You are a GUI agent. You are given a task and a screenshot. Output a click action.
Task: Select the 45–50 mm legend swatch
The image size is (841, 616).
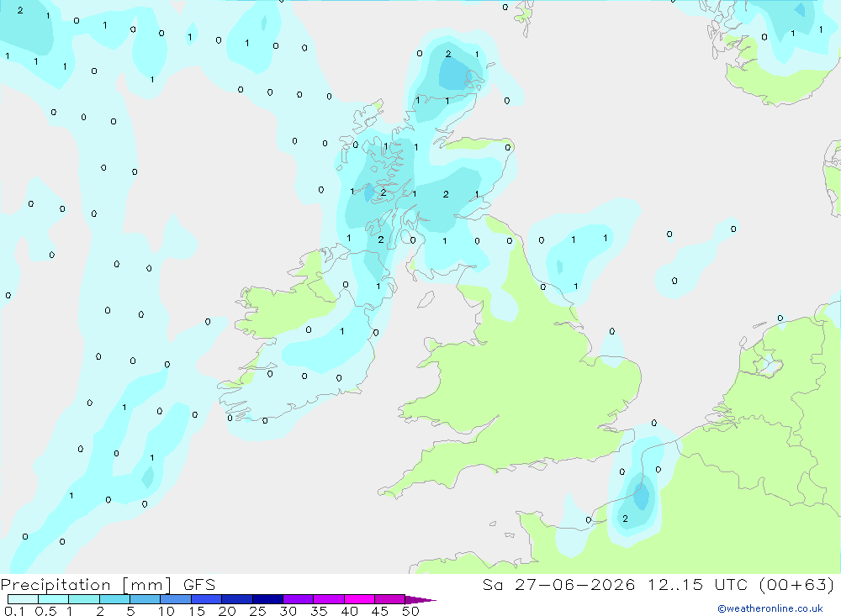pos(390,599)
